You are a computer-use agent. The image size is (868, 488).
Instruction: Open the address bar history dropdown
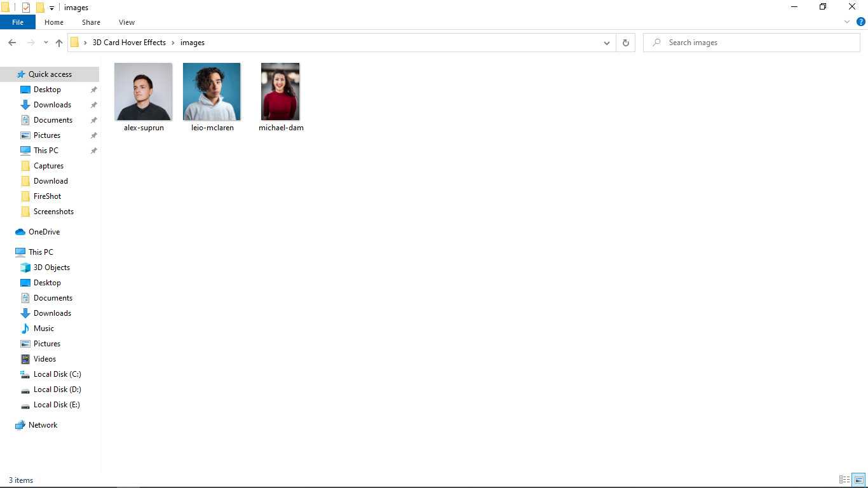pos(607,43)
